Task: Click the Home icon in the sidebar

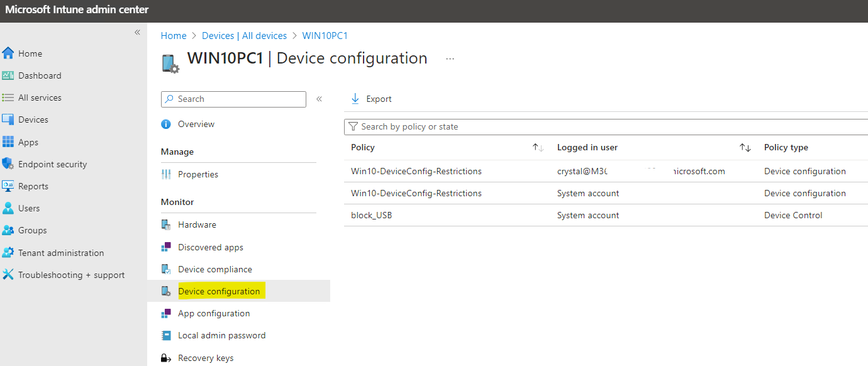Action: click(8, 53)
